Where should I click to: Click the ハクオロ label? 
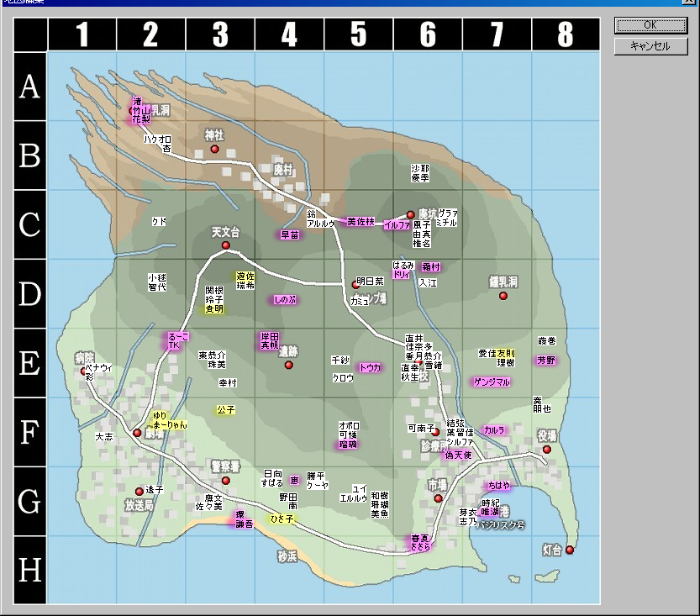[x=158, y=140]
